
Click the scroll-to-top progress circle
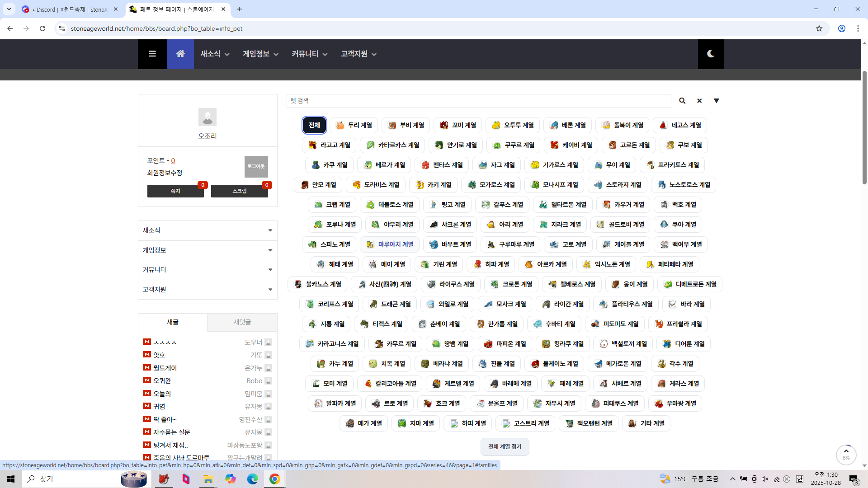click(x=846, y=454)
